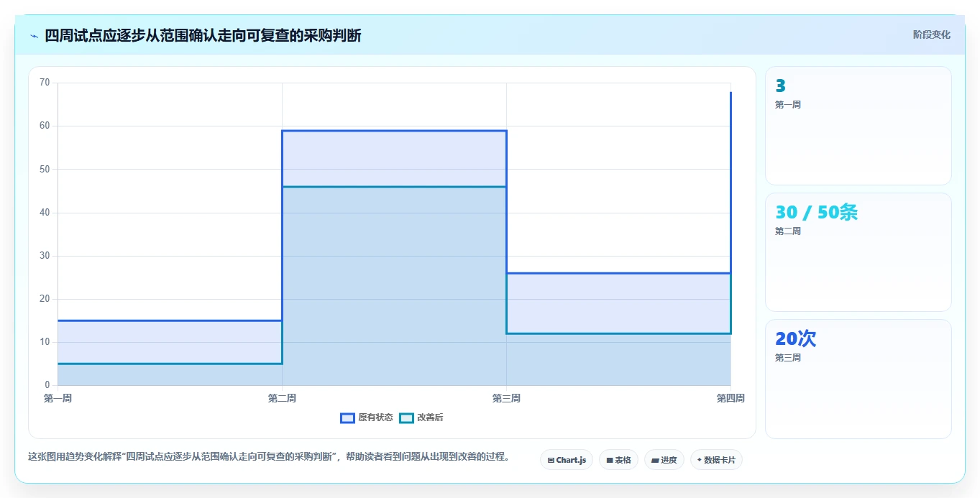Open the 第二周 card showing 30 / 50条
Screen dimensions: 980x498
(858, 252)
